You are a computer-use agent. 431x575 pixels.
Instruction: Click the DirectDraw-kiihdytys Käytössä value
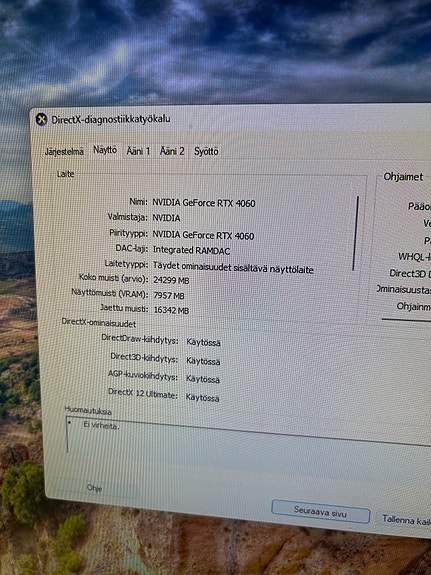pos(203,343)
